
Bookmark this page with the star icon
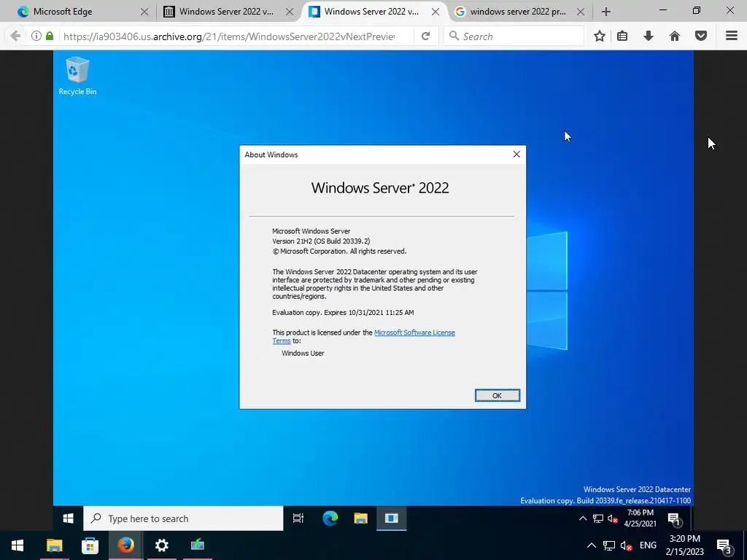600,36
